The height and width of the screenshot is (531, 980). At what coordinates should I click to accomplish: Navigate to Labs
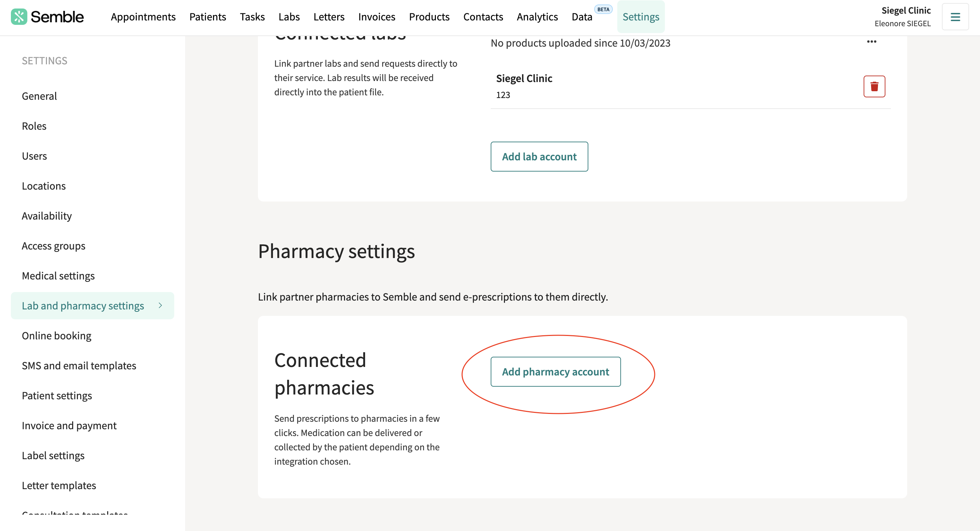(289, 17)
